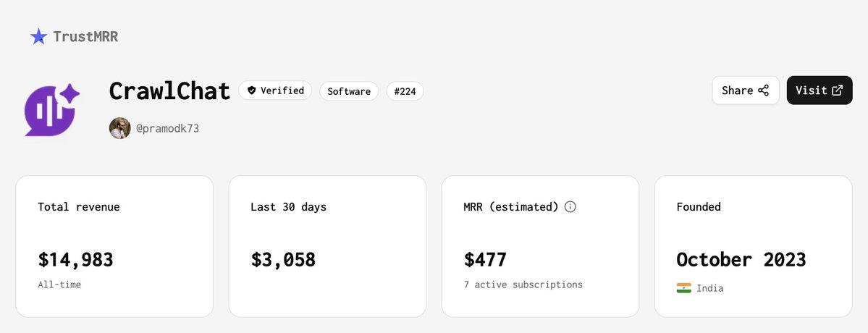868x333 pixels.
Task: Click the All-time label
Action: [x=59, y=285]
